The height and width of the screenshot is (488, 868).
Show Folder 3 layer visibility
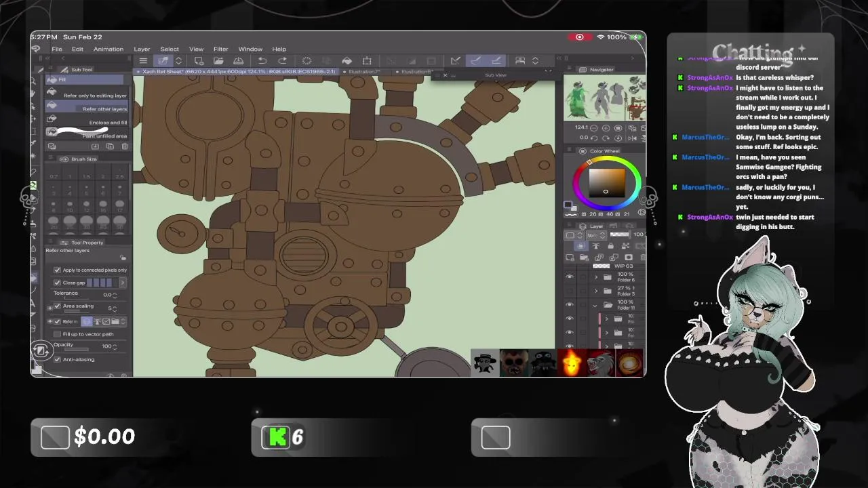point(570,291)
